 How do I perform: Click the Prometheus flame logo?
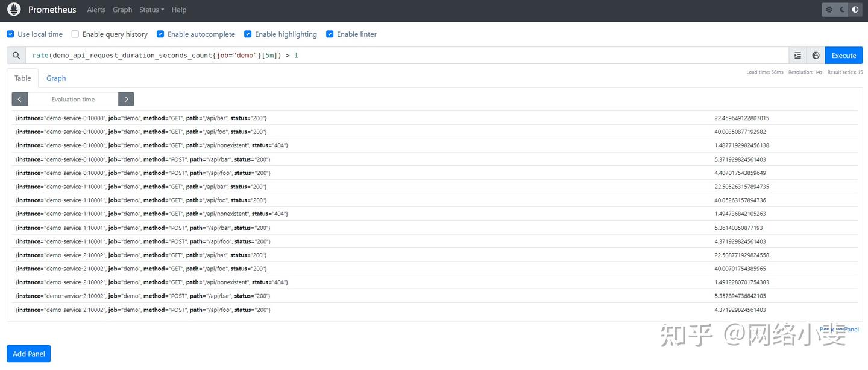(x=14, y=10)
